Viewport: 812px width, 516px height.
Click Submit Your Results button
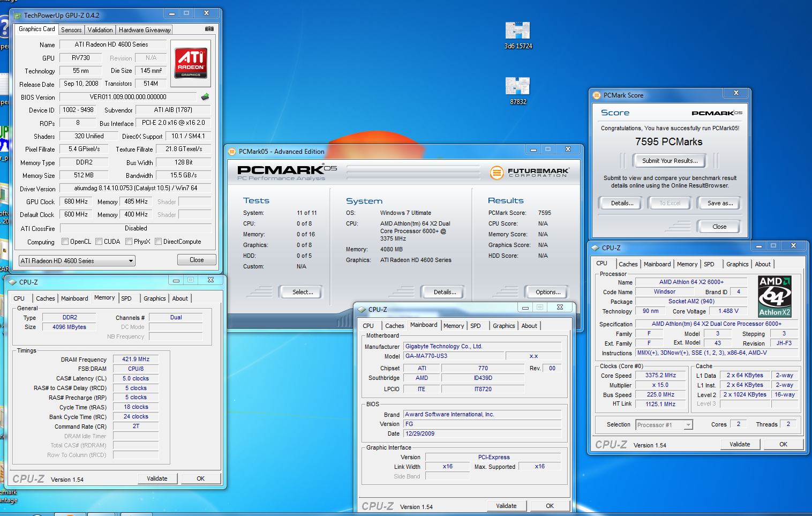(x=670, y=161)
